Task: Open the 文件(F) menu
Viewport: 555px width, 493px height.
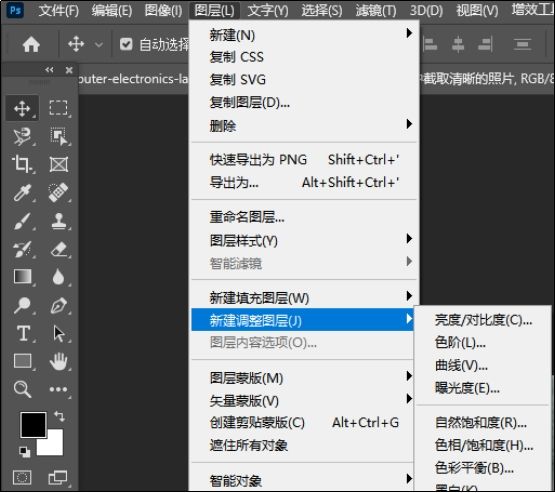Action: click(58, 11)
